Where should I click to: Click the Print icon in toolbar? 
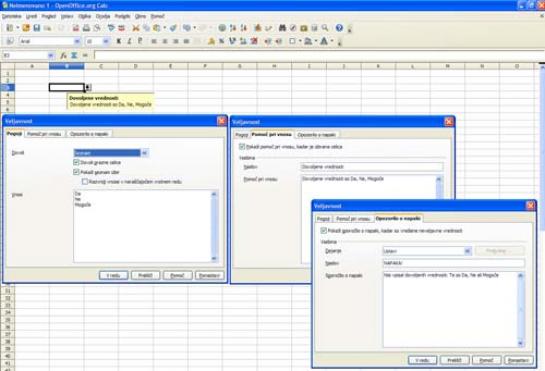click(x=86, y=28)
